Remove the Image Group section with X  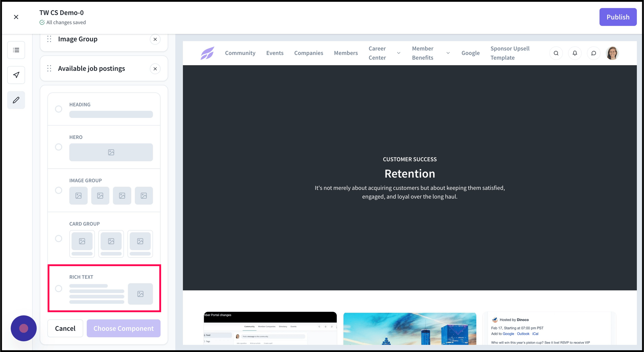click(155, 39)
